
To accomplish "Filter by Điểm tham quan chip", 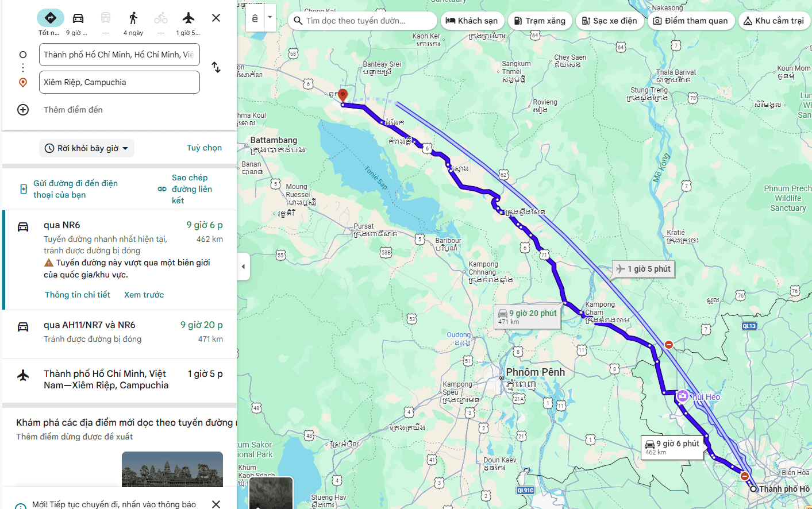I will tap(691, 21).
